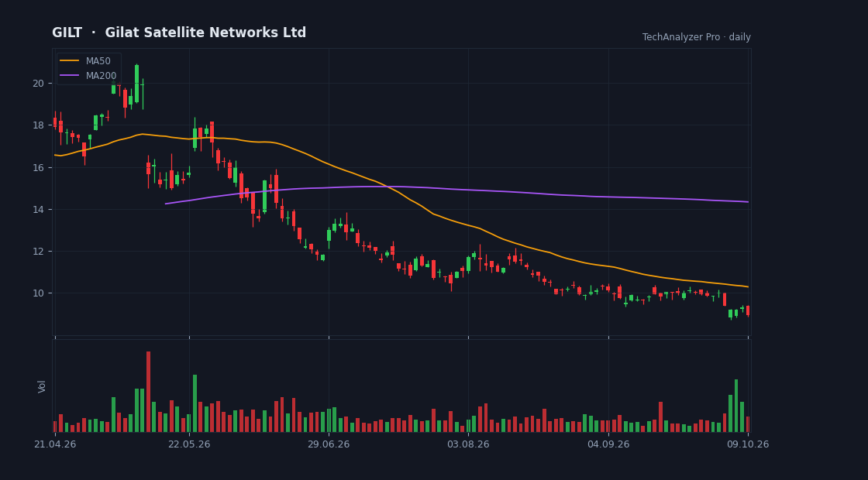This screenshot has height=480, width=868.
Task: Click the 22.05.26 date label
Action: pos(189,444)
